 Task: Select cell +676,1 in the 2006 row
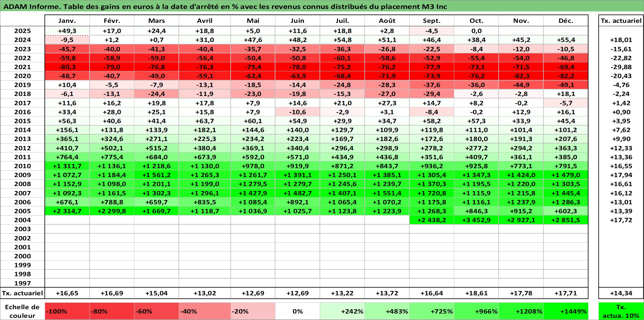(67, 202)
